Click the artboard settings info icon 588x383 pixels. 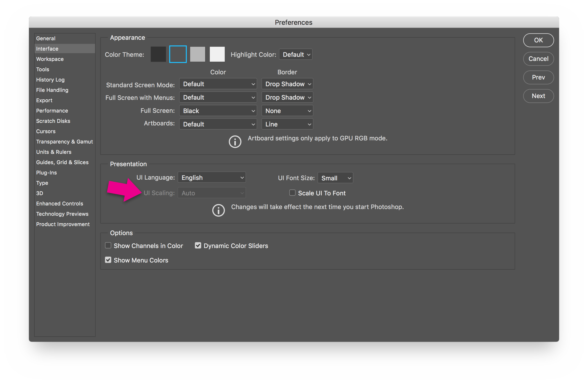tap(235, 142)
